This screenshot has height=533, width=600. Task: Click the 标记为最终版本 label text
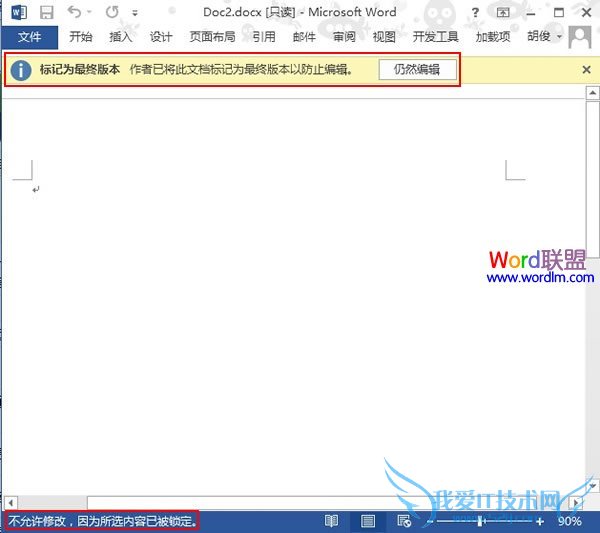(80, 69)
